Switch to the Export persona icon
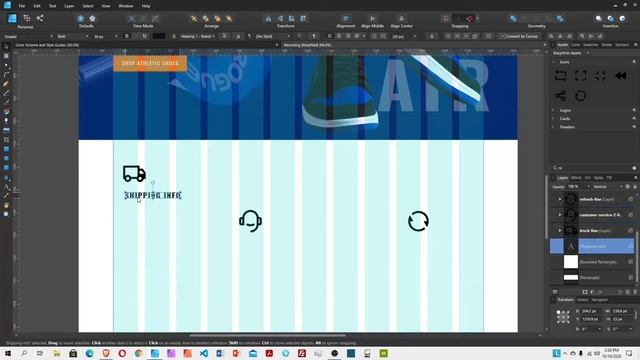The image size is (640, 360). [x=40, y=18]
